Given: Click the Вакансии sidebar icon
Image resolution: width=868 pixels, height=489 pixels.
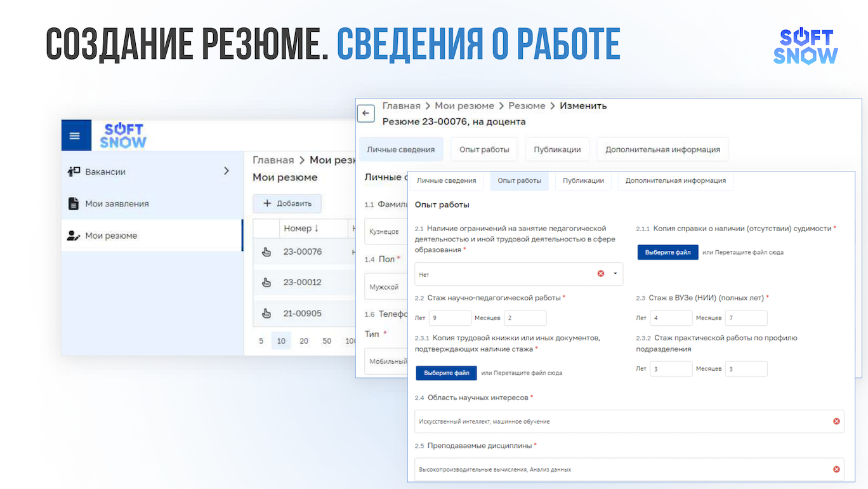Looking at the screenshot, I should (x=74, y=171).
